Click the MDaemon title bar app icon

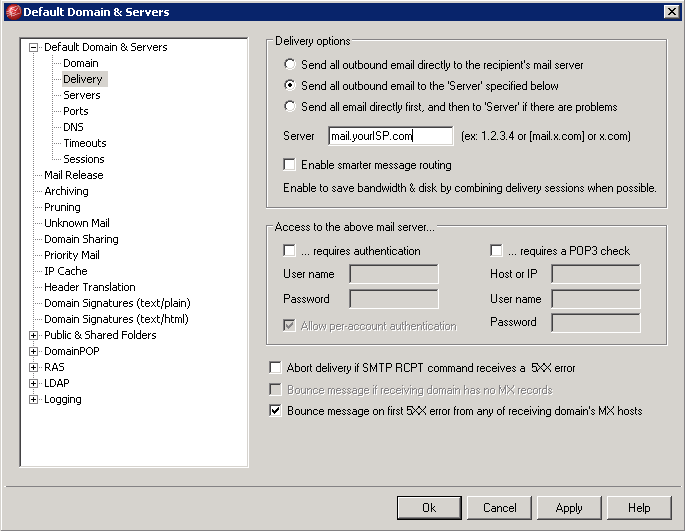coord(14,12)
